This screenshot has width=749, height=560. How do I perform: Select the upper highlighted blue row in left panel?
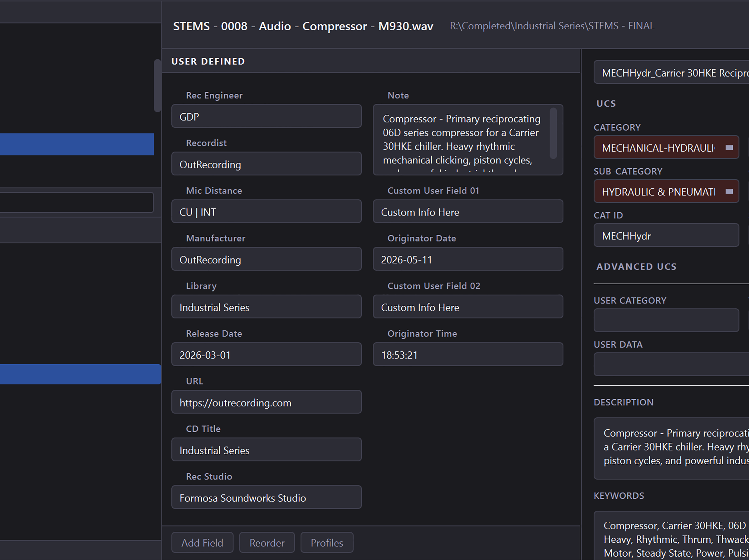77,144
